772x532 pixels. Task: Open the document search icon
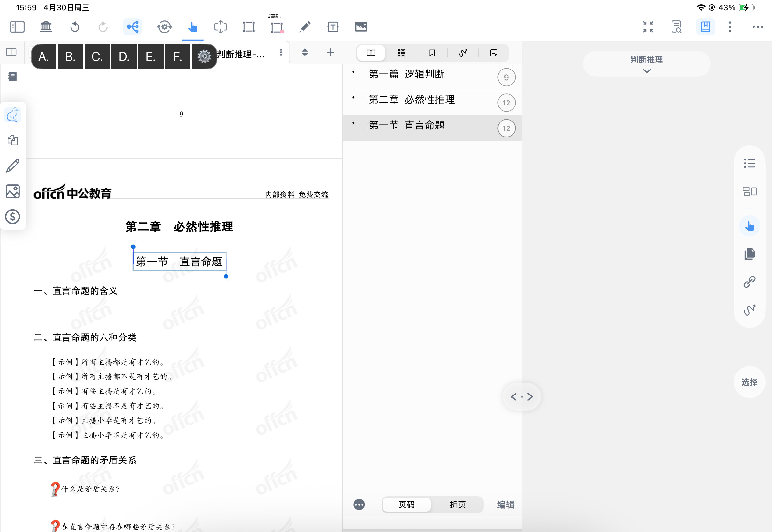coord(676,27)
